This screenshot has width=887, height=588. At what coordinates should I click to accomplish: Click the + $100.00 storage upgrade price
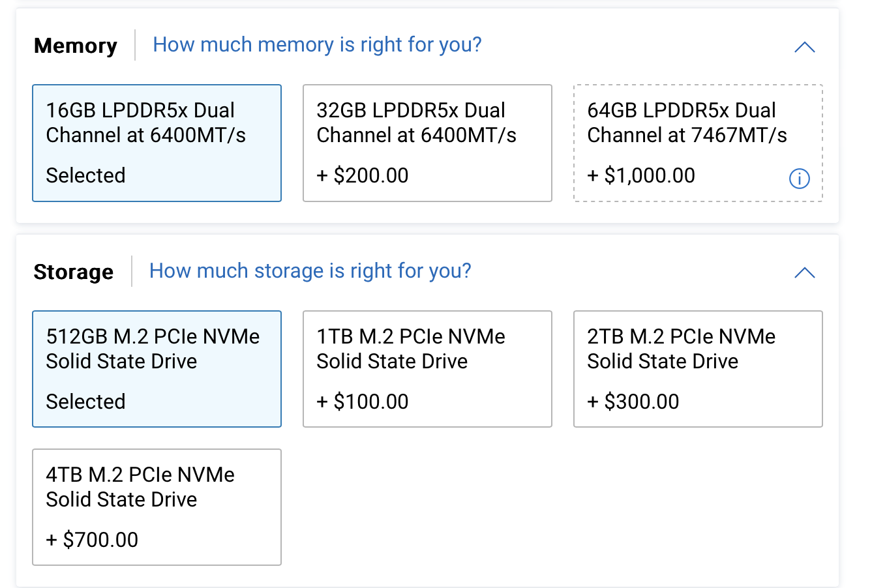pos(363,402)
